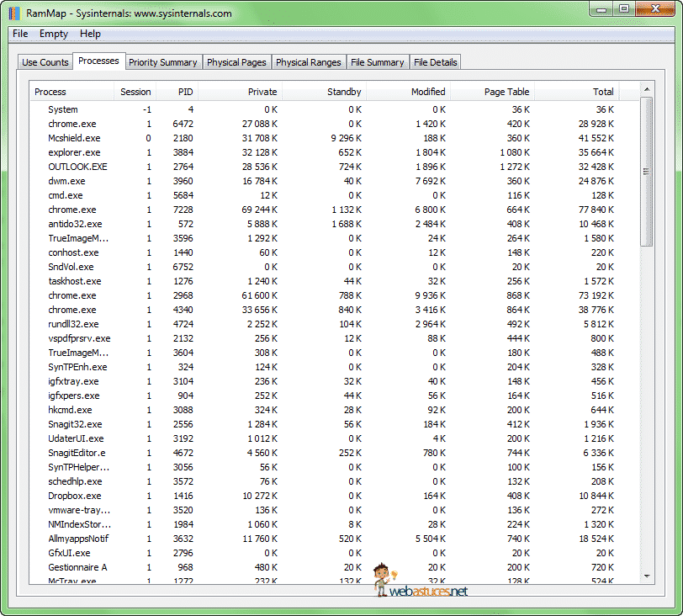Viewport: 683px width, 616px height.
Task: Switch to the Use Counts tab
Action: point(45,62)
